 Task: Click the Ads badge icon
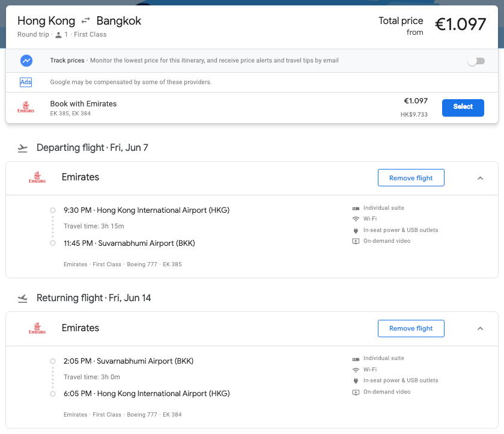point(26,82)
